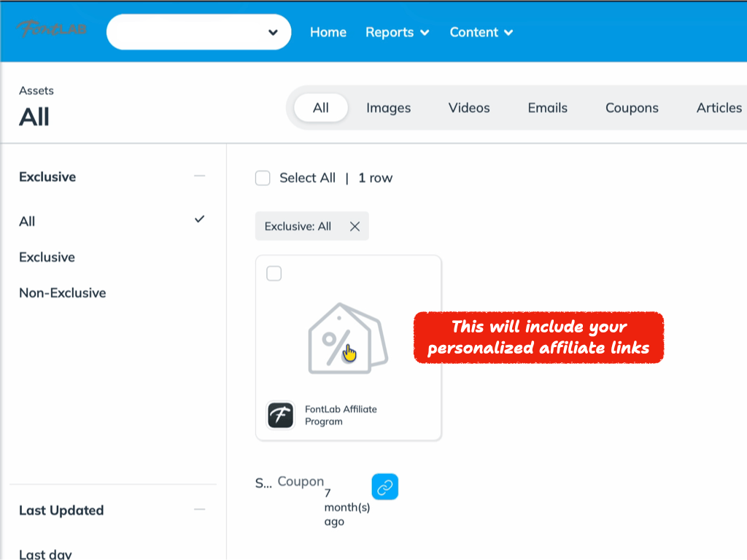Open the Reports dropdown menu

click(x=397, y=32)
